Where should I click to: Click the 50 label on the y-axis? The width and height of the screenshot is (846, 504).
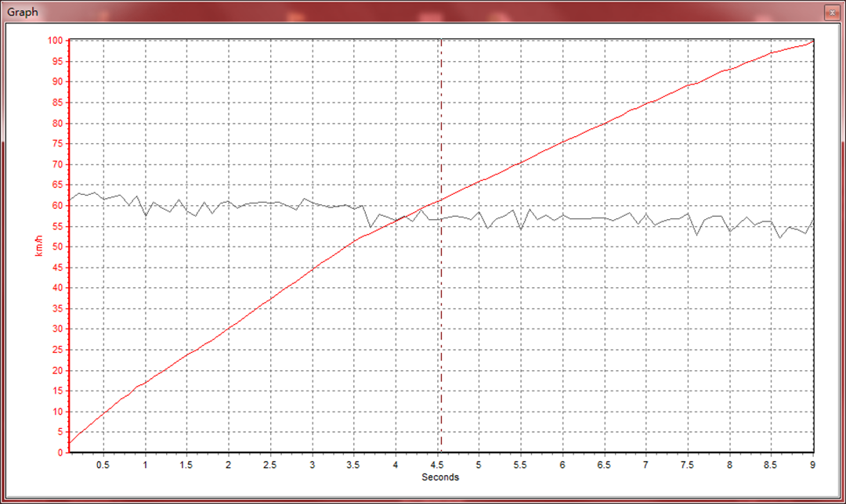(57, 247)
